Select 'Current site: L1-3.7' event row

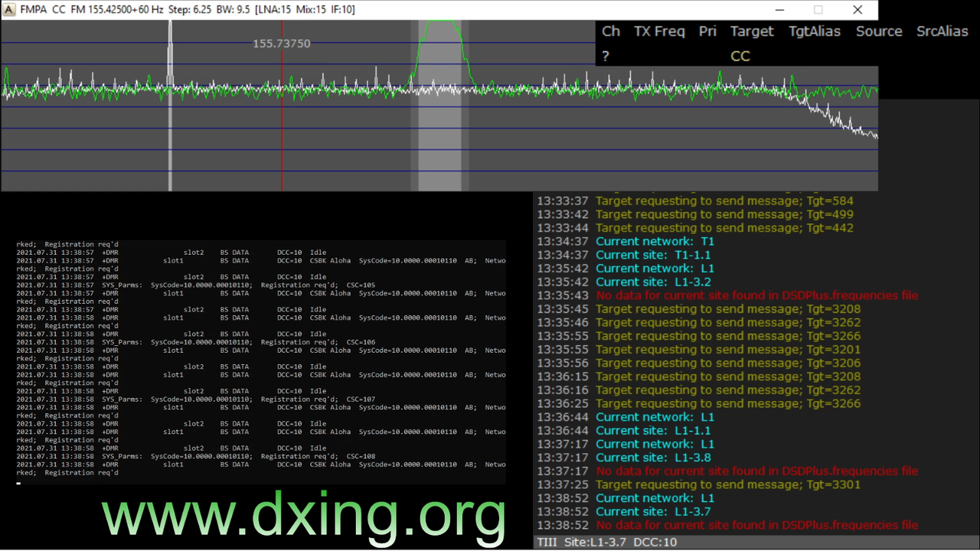(624, 512)
